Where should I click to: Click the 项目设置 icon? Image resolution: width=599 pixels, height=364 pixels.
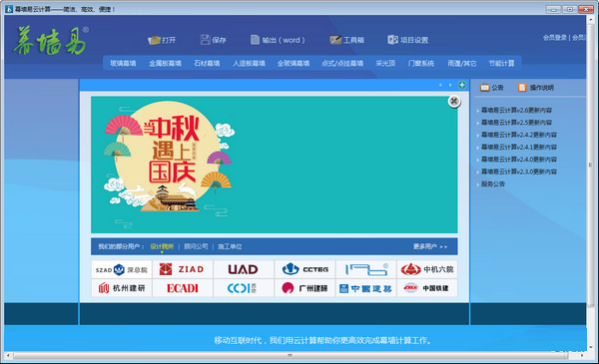pyautogui.click(x=392, y=40)
